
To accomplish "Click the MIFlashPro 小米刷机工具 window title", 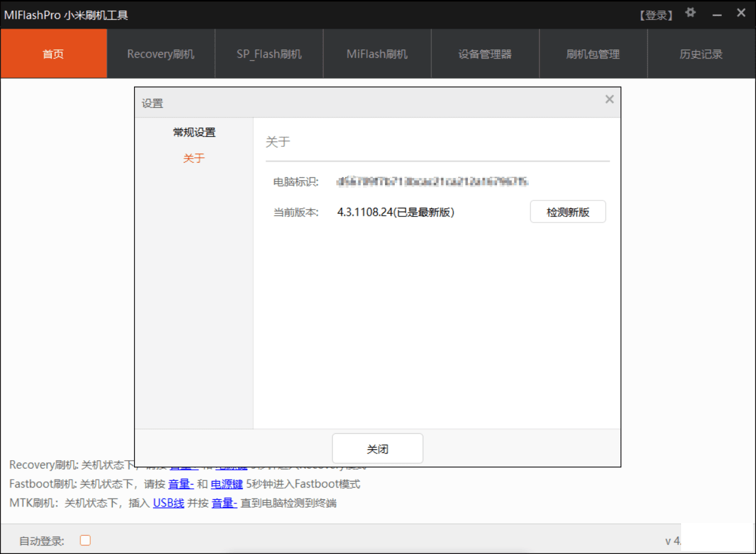I will [x=66, y=15].
